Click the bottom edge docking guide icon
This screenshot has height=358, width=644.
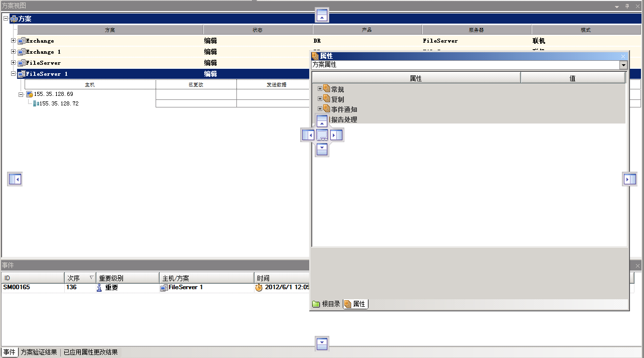(322, 343)
